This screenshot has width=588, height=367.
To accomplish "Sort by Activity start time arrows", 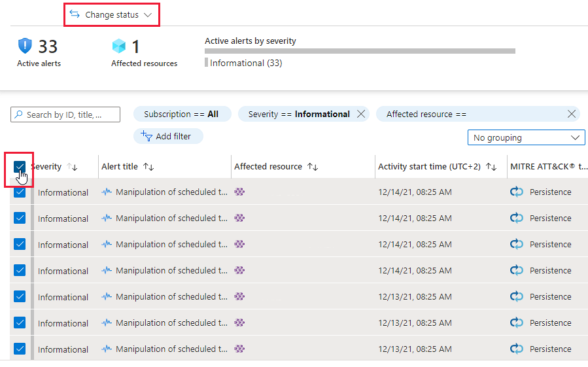I will tap(491, 167).
